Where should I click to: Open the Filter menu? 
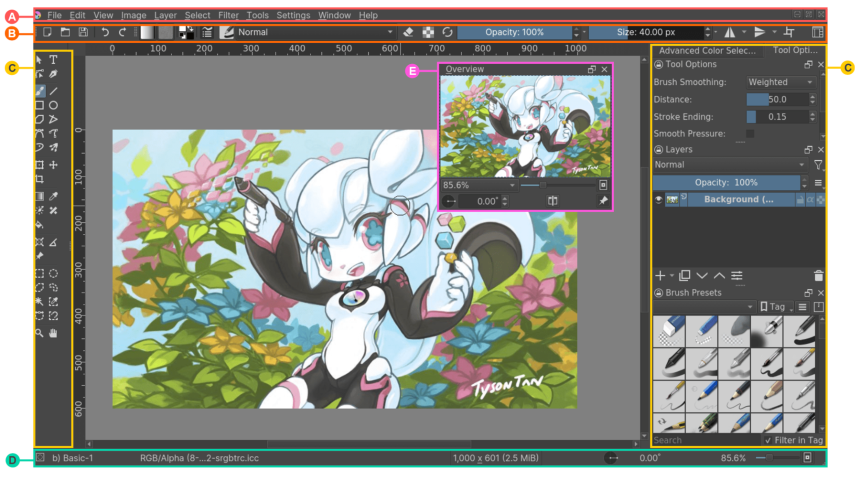pos(228,16)
